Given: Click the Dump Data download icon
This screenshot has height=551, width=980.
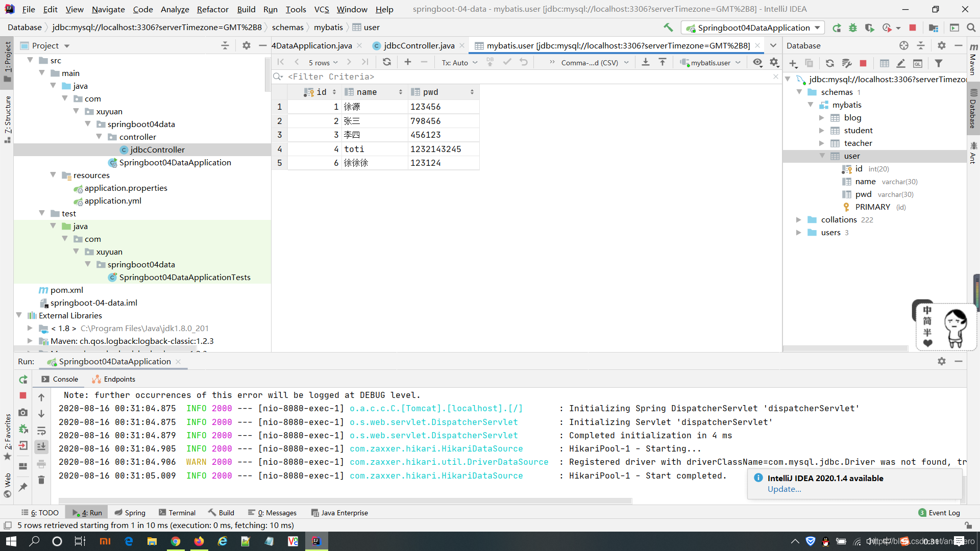Looking at the screenshot, I should click(x=646, y=62).
